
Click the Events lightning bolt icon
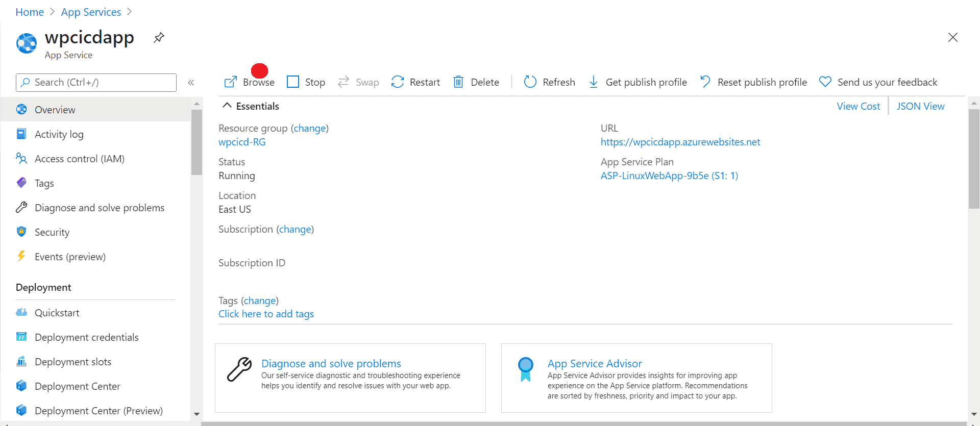[x=21, y=256]
